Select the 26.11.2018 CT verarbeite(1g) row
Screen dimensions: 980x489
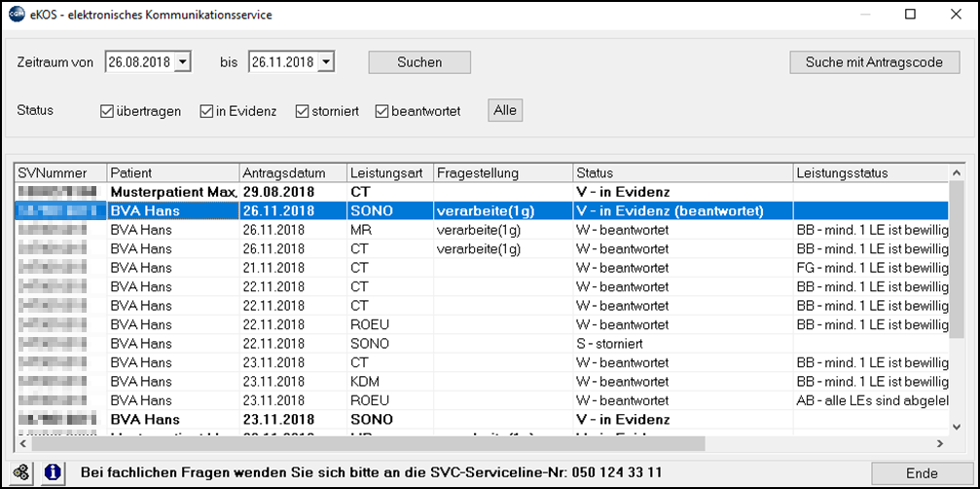point(482,248)
